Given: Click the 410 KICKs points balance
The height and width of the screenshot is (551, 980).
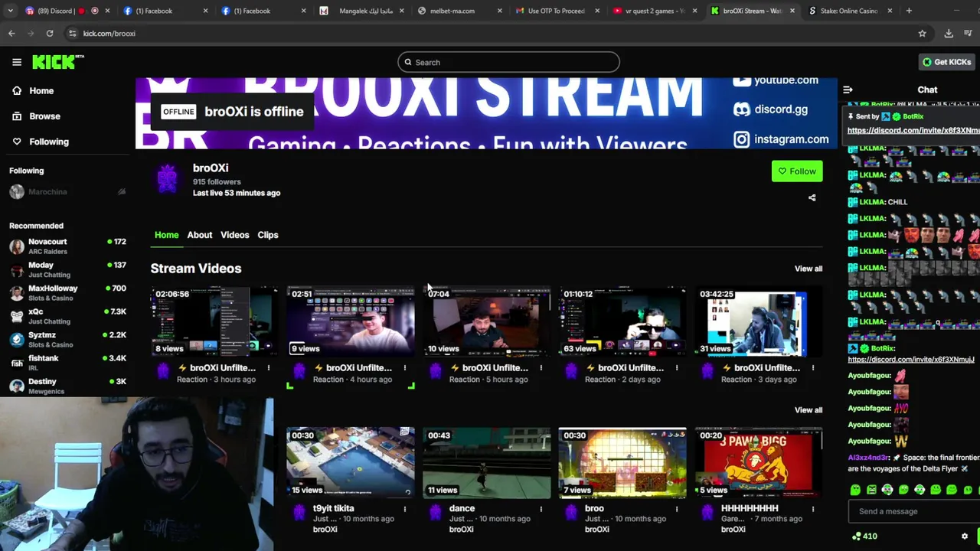Looking at the screenshot, I should click(864, 536).
